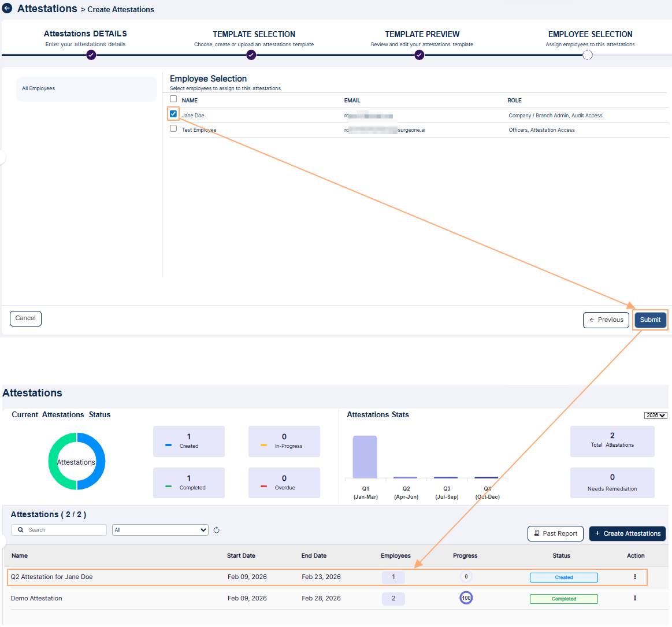This screenshot has width=672, height=627.
Task: Click the Create Attestations button
Action: click(627, 533)
